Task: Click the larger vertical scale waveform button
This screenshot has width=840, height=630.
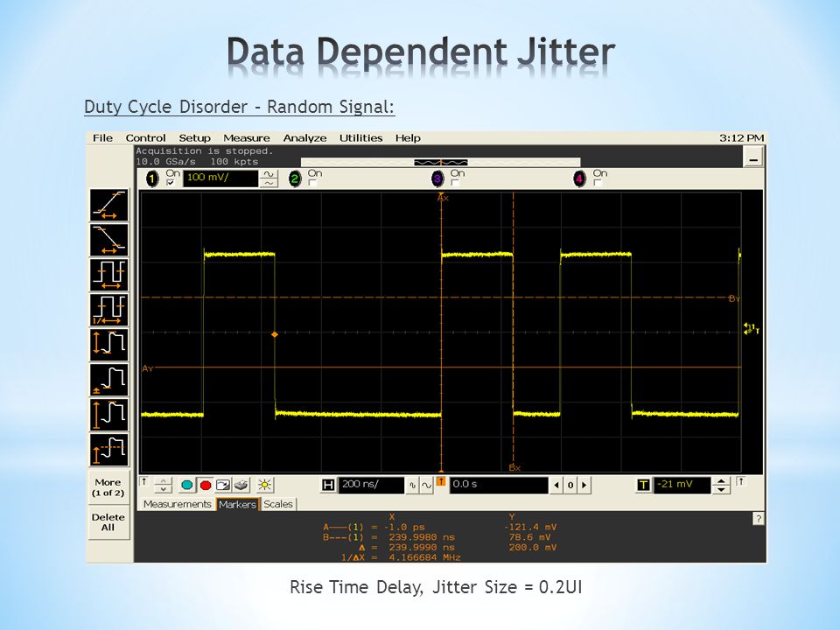Action: pos(269,174)
